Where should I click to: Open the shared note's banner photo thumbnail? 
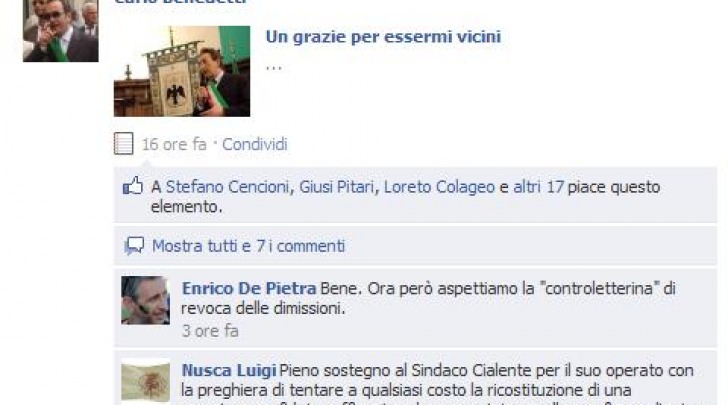point(182,71)
